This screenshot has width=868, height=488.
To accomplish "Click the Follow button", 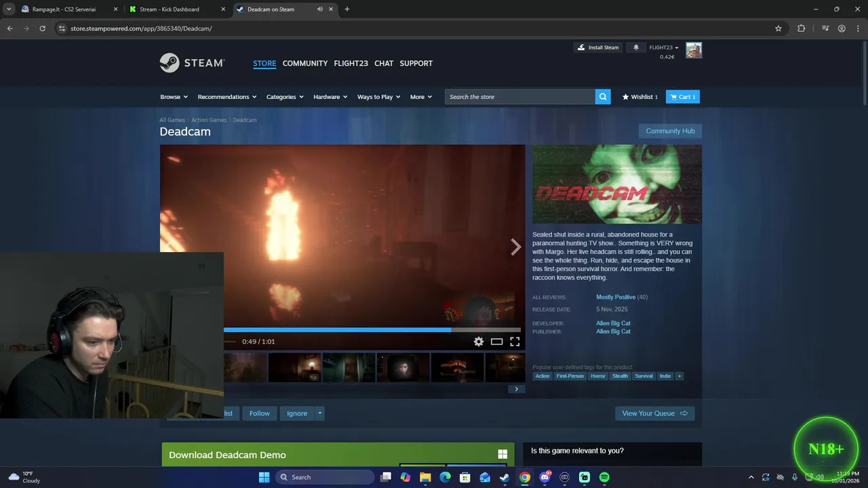I will [x=259, y=413].
